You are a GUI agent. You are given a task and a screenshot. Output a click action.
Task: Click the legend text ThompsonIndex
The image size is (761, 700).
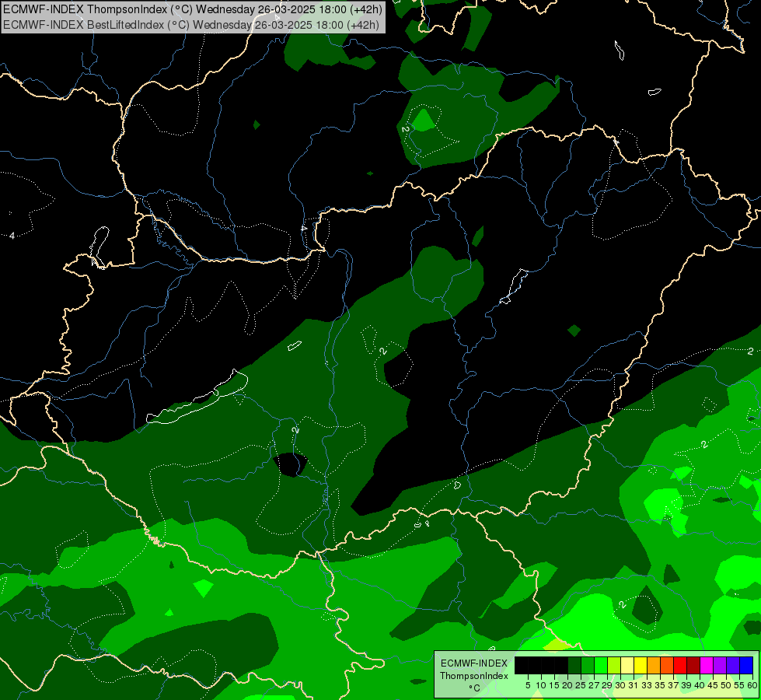tap(474, 676)
